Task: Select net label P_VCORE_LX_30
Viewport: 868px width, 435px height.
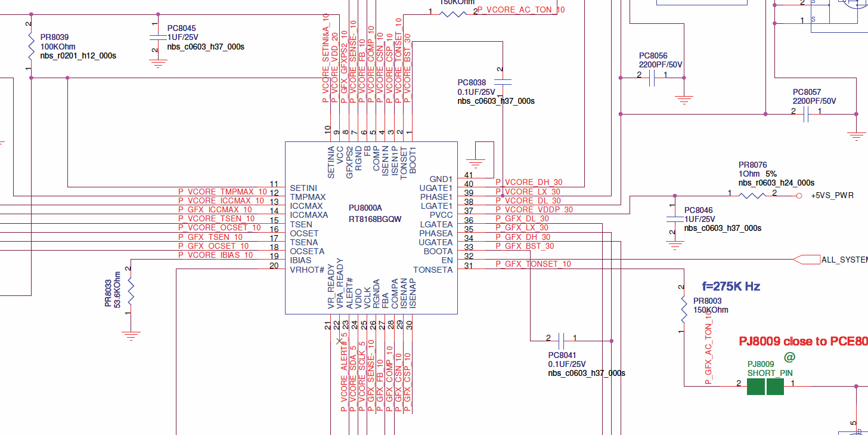Action: (528, 192)
